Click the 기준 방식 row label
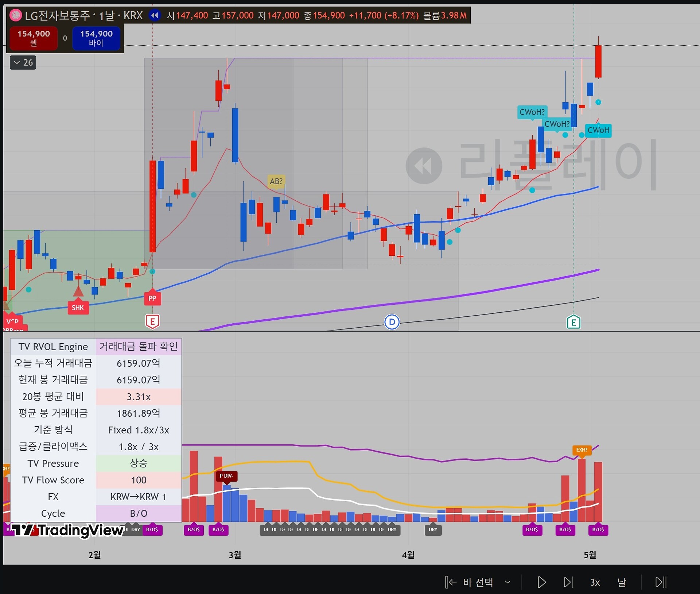The height and width of the screenshot is (594, 700). tap(53, 430)
